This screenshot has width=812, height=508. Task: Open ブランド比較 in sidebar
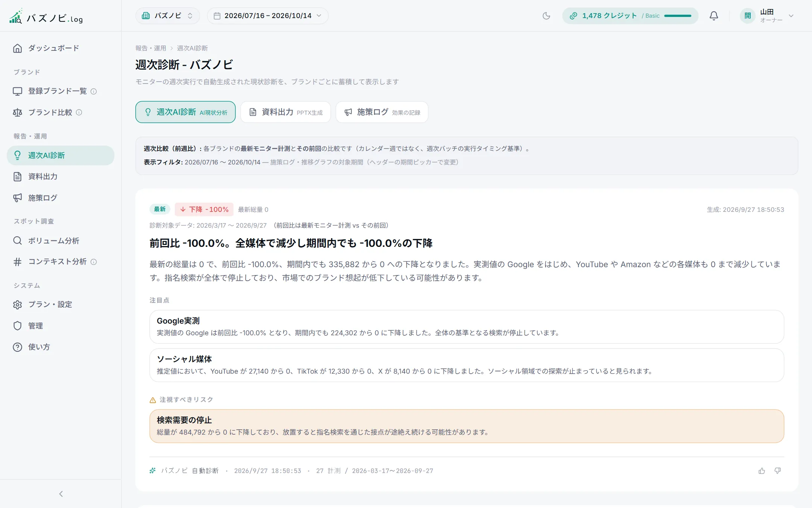61,113
